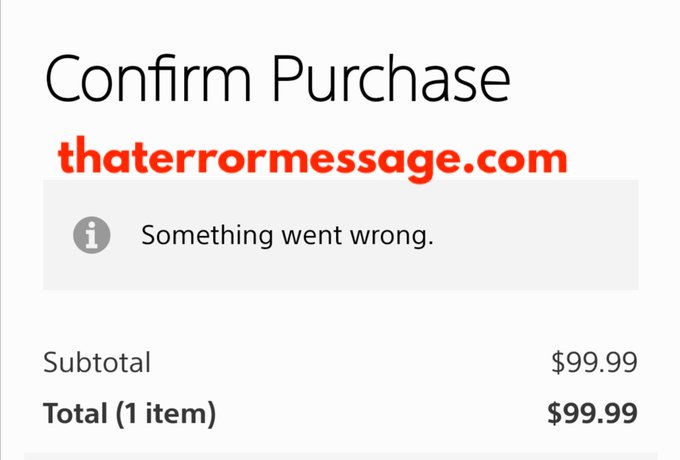Click the '.com' part of the watermark

[513, 159]
